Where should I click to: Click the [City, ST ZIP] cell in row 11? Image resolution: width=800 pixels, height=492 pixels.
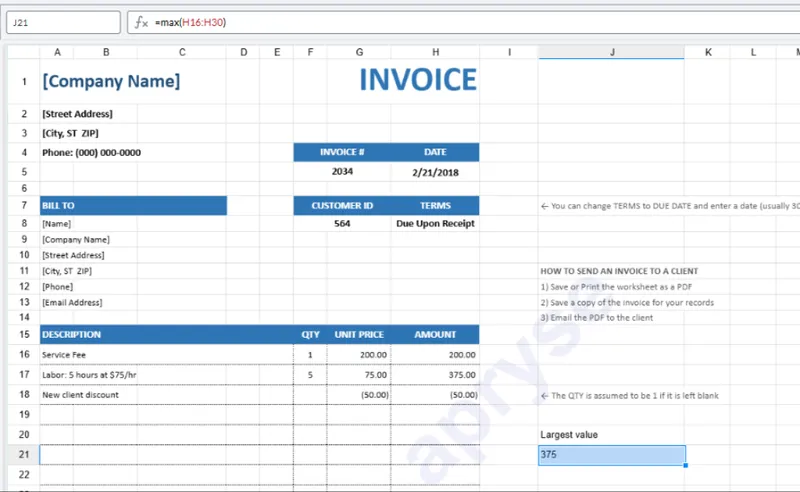pos(67,271)
